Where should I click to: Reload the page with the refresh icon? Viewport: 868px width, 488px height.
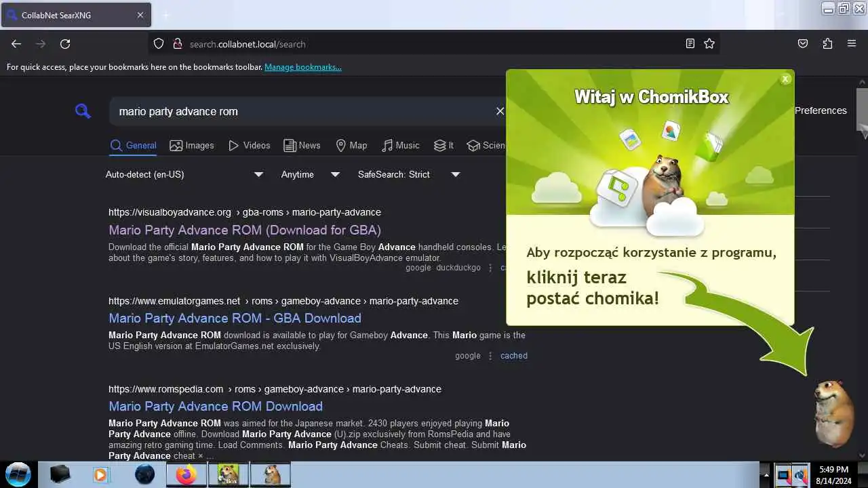[65, 43]
